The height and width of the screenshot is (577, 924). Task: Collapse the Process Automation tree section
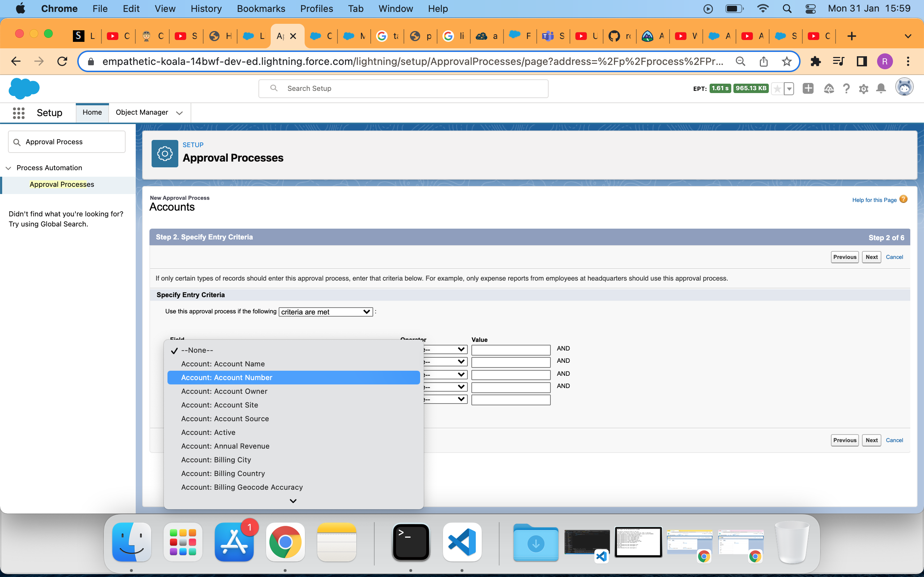point(8,168)
